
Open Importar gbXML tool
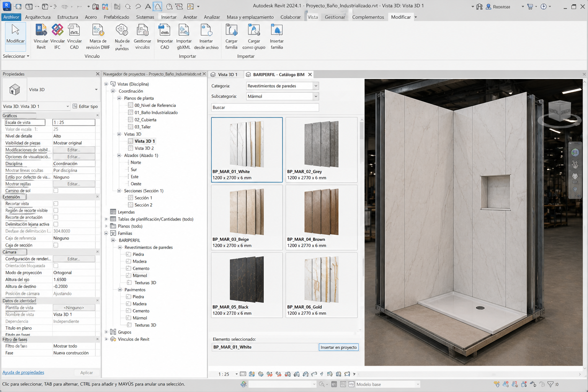(x=184, y=36)
